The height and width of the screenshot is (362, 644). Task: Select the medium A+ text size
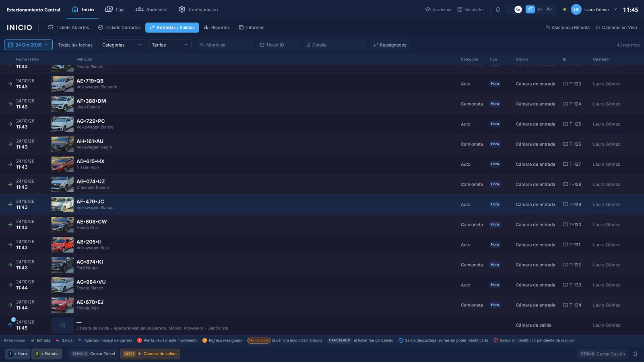[x=540, y=9]
